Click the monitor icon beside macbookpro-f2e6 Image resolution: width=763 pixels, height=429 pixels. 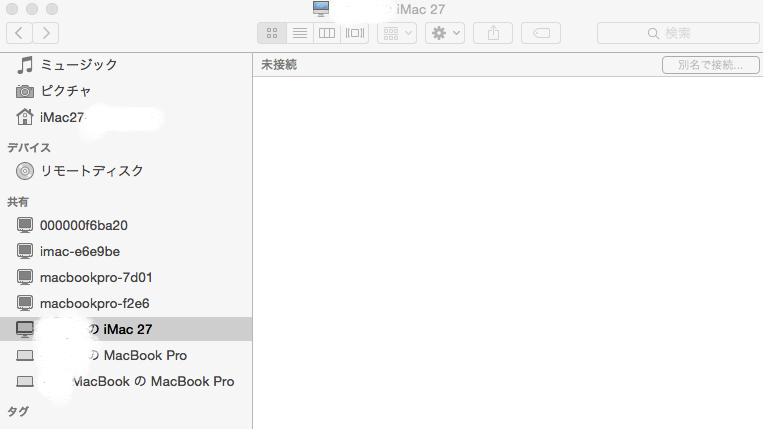click(x=25, y=303)
